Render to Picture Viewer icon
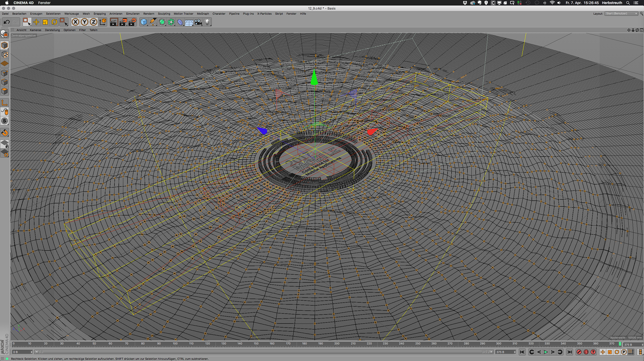The width and height of the screenshot is (644, 361). pyautogui.click(x=123, y=22)
